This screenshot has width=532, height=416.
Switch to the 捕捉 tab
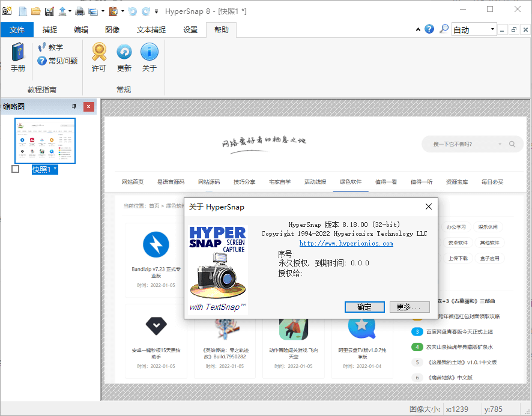[49, 30]
